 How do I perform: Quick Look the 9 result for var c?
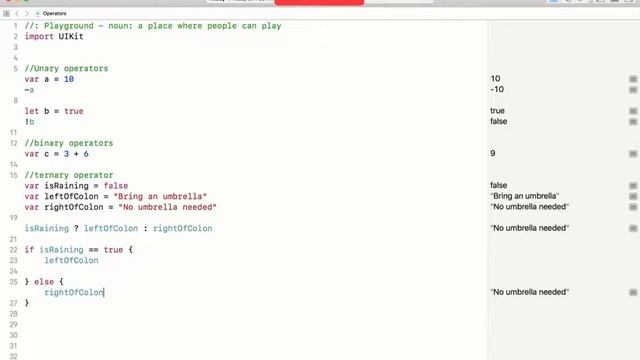click(x=633, y=153)
